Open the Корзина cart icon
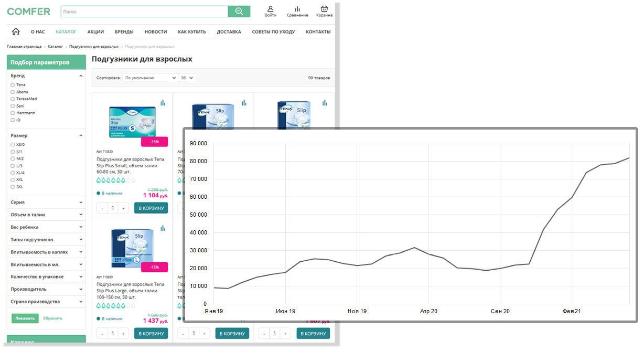This screenshot has height=352, width=644. 324,12
